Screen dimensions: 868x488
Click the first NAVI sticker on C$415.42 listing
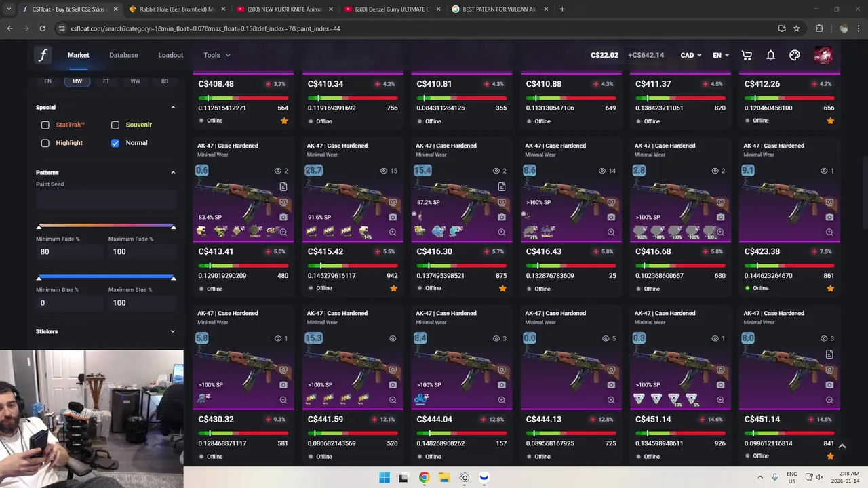pos(311,231)
